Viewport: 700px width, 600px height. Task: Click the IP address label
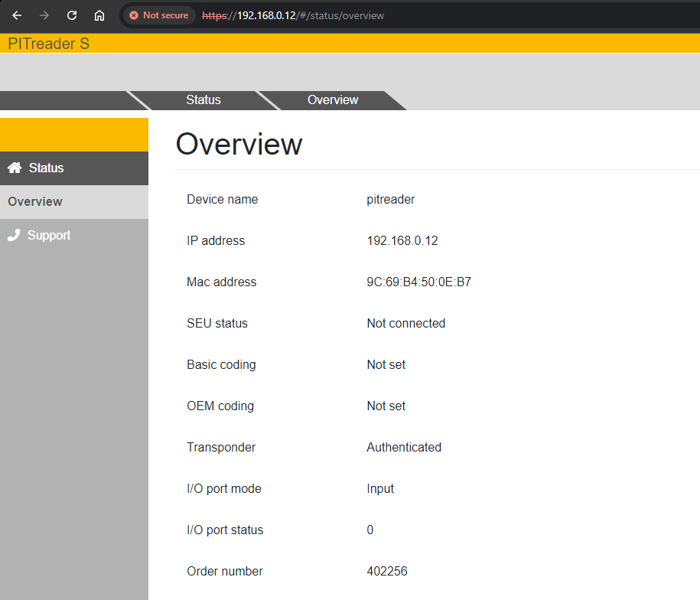point(216,240)
